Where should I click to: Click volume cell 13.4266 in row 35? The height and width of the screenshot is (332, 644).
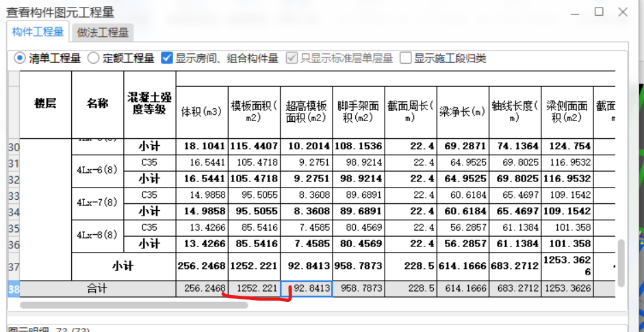click(x=202, y=228)
